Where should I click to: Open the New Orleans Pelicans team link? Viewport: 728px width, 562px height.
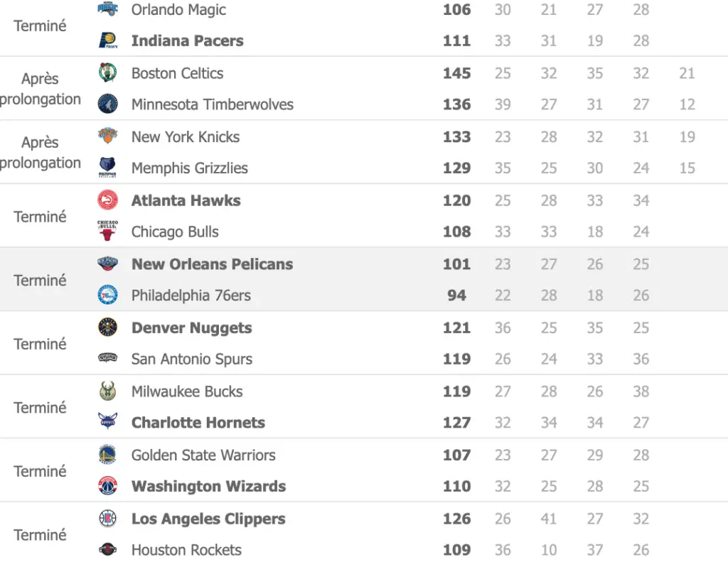tap(212, 264)
